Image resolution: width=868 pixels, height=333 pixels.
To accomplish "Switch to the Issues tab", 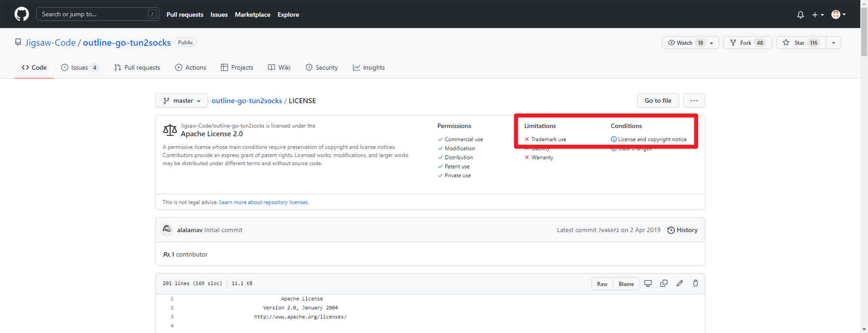I will 79,67.
